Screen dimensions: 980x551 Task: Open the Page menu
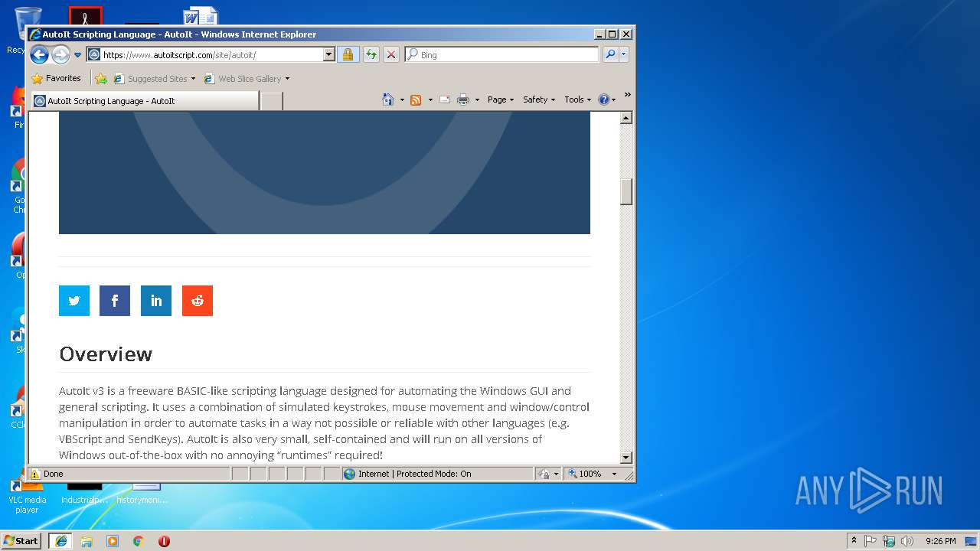501,99
